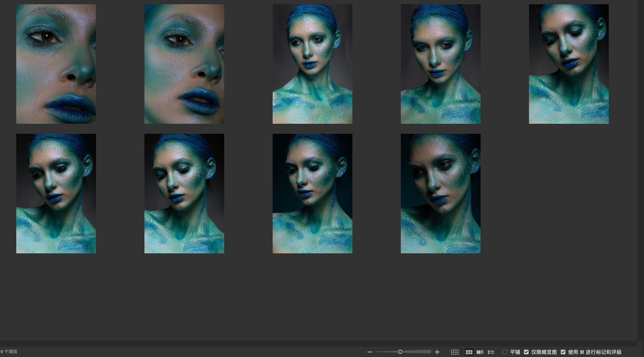Switch to the list view icon
Viewport: 644px width, 357px height.
[491, 352]
